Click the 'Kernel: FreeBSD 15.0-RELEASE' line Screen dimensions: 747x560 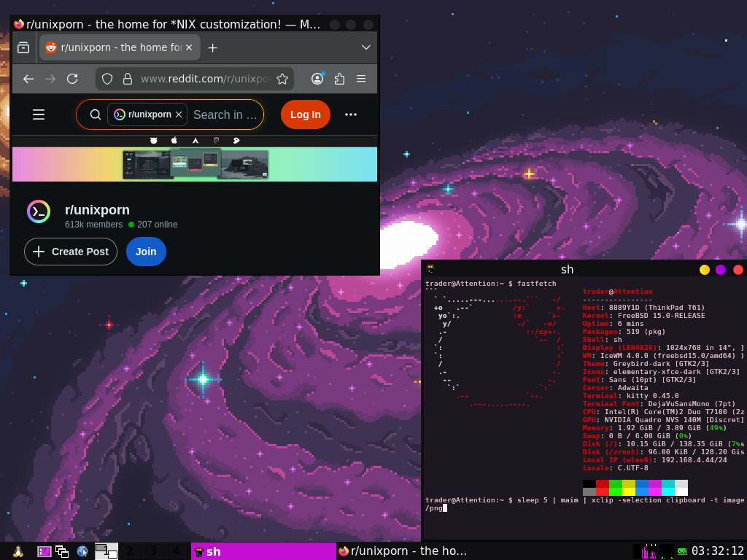point(643,316)
